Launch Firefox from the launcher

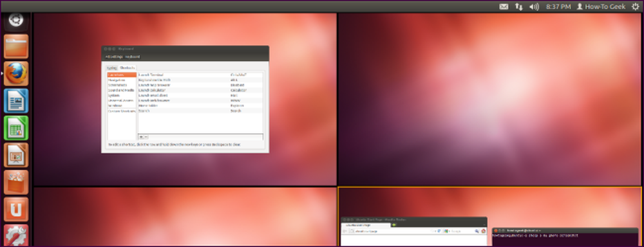coord(16,73)
